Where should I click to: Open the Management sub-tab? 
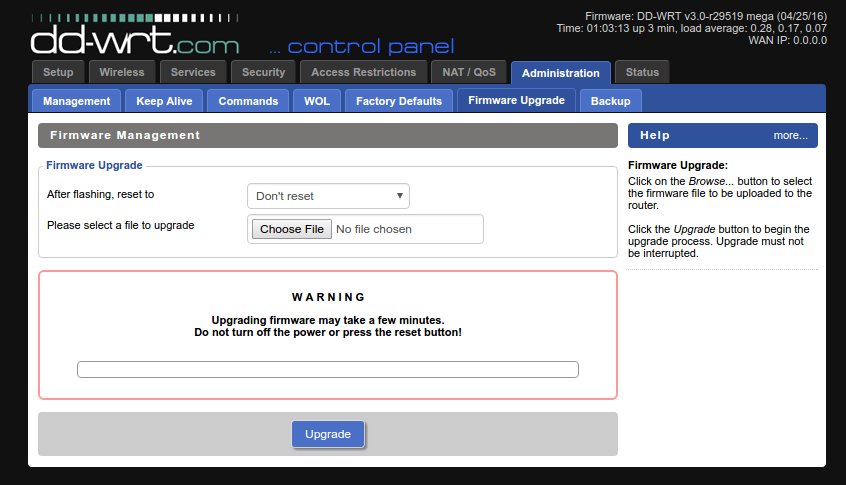[x=77, y=101]
